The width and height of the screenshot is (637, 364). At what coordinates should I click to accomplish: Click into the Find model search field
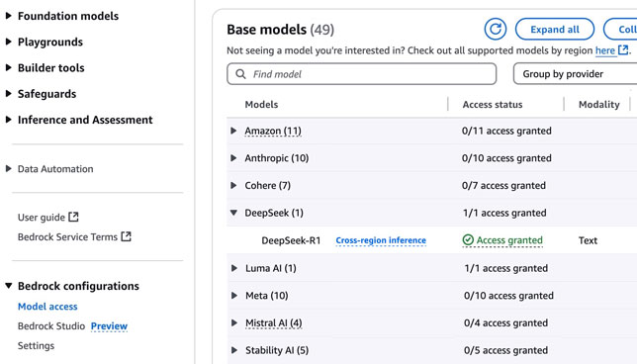362,74
